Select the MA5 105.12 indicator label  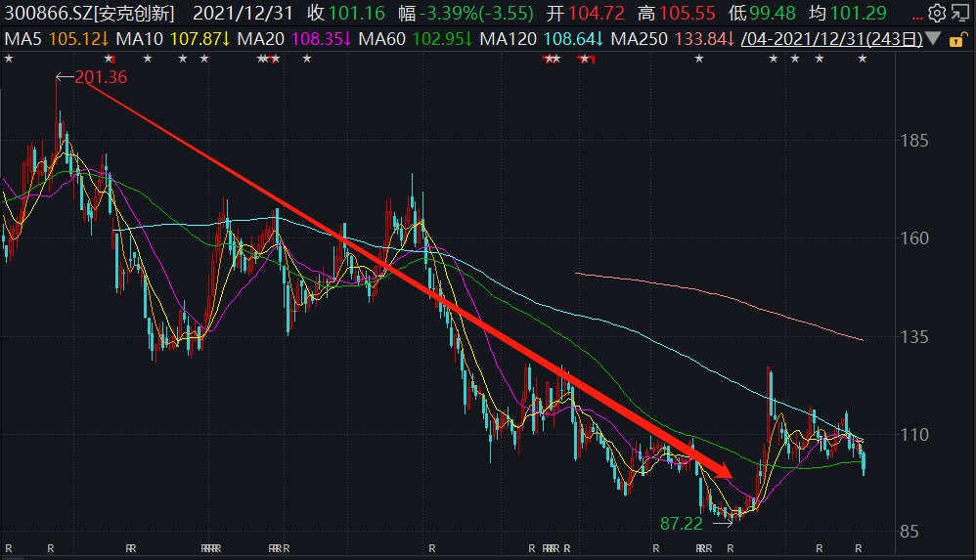point(57,39)
